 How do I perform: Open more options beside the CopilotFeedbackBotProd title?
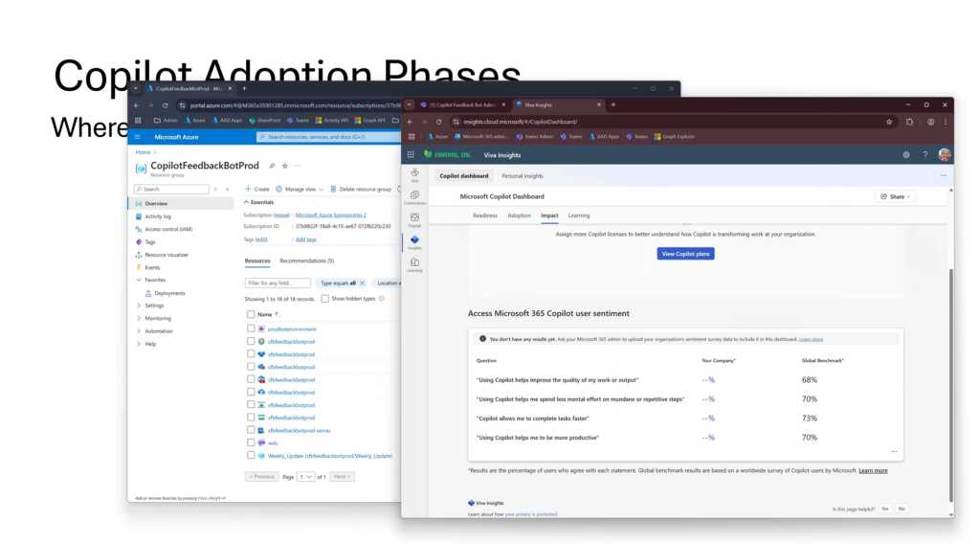pos(298,167)
